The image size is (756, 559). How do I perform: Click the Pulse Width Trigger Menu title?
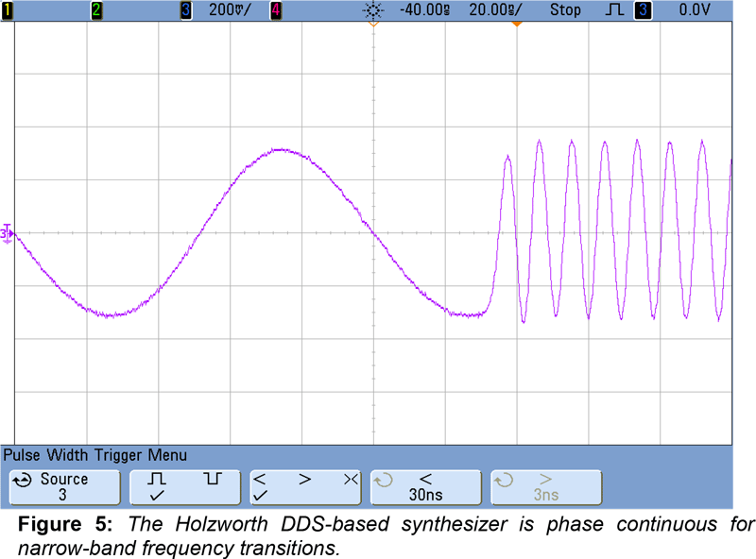[x=95, y=455]
